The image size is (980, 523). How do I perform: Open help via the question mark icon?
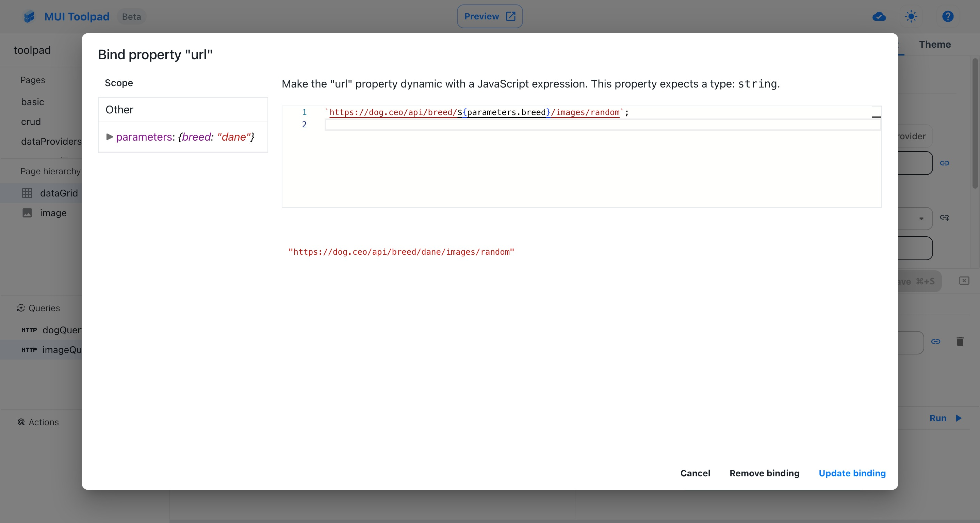point(948,16)
